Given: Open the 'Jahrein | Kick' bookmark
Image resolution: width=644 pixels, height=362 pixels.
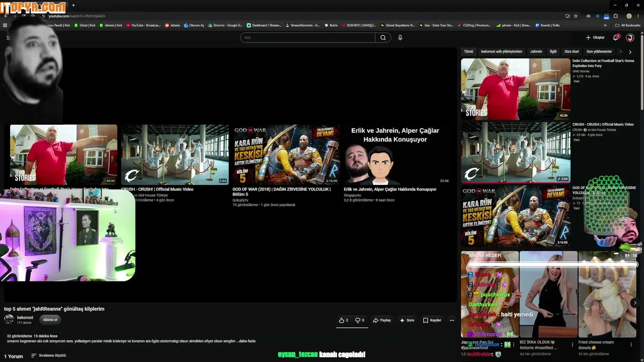Looking at the screenshot, I should [111, 25].
